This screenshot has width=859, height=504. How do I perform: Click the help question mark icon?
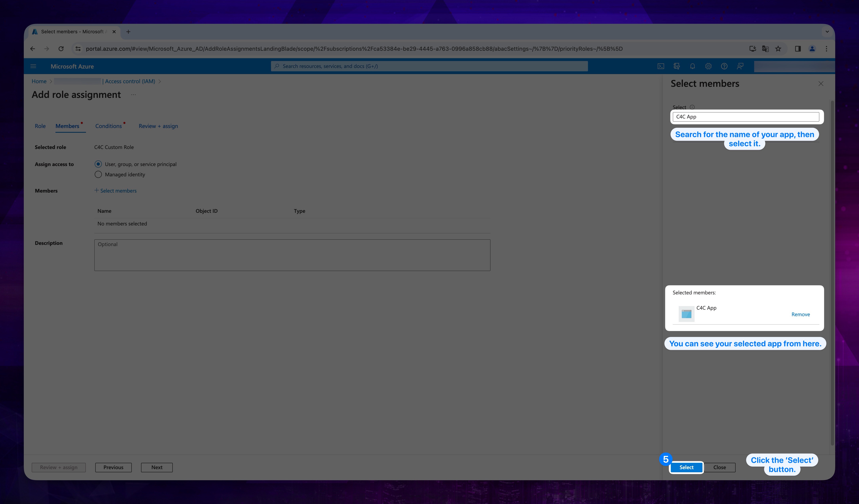click(724, 66)
